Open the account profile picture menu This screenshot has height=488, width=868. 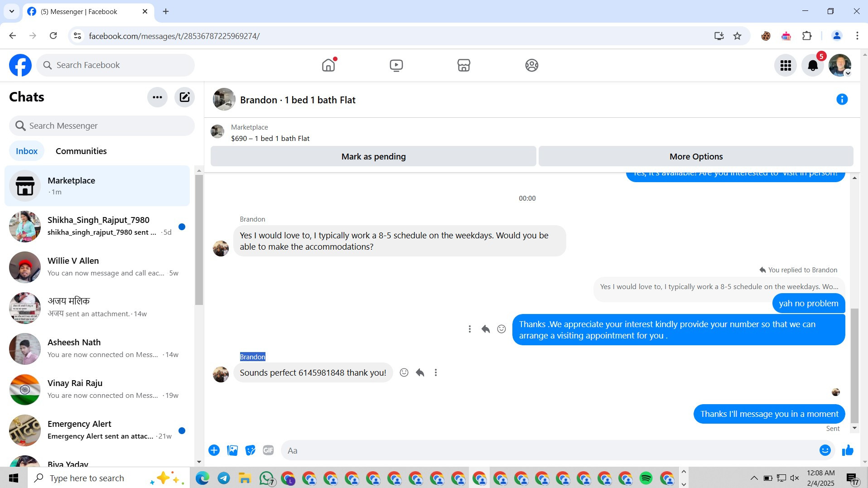click(x=840, y=66)
